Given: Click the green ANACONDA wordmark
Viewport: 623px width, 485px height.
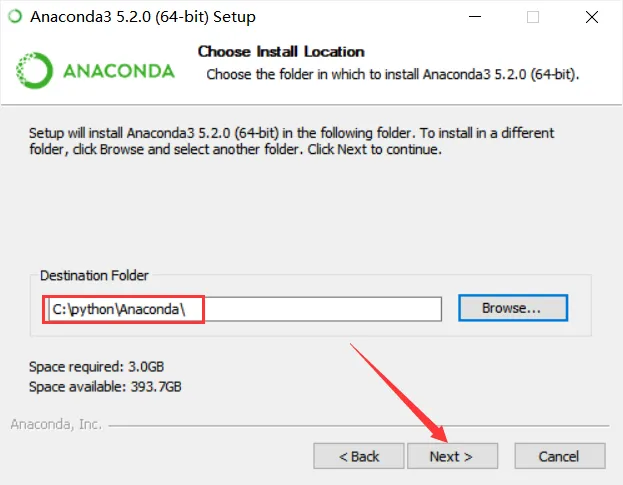Looking at the screenshot, I should (x=119, y=71).
